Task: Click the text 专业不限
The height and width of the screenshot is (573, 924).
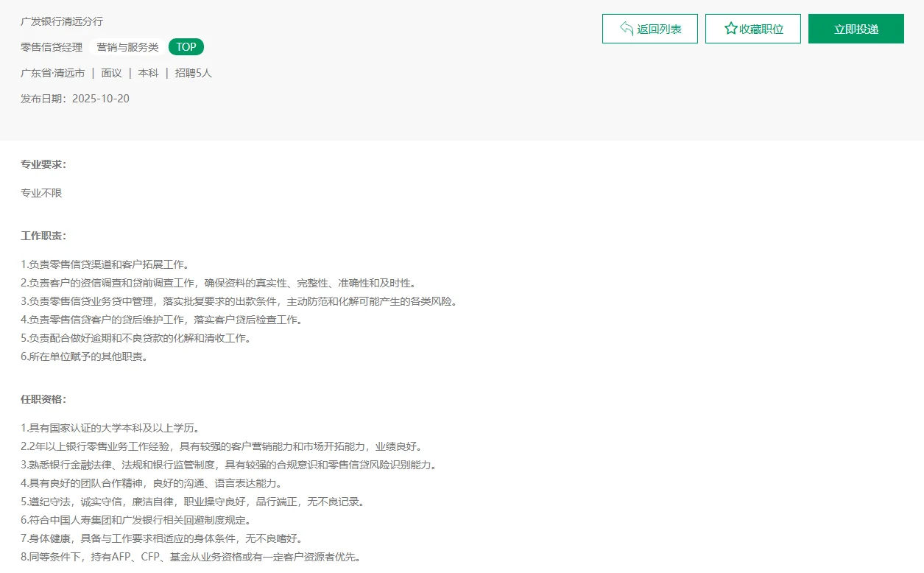Action: (41, 193)
